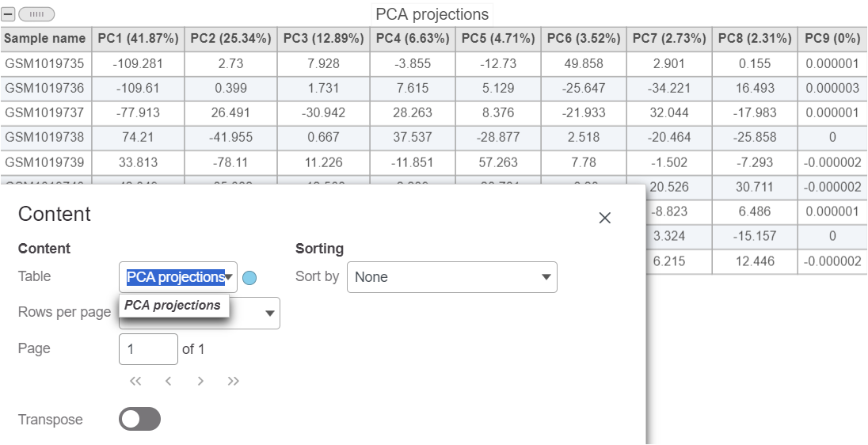
Task: Select the GSM1019735 sample cell
Action: (44, 63)
